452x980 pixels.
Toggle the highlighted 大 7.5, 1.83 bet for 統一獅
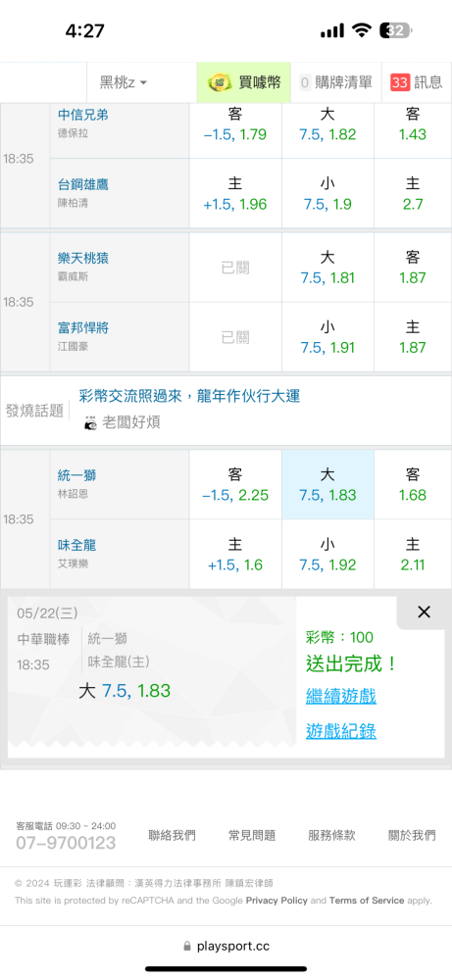click(x=327, y=484)
